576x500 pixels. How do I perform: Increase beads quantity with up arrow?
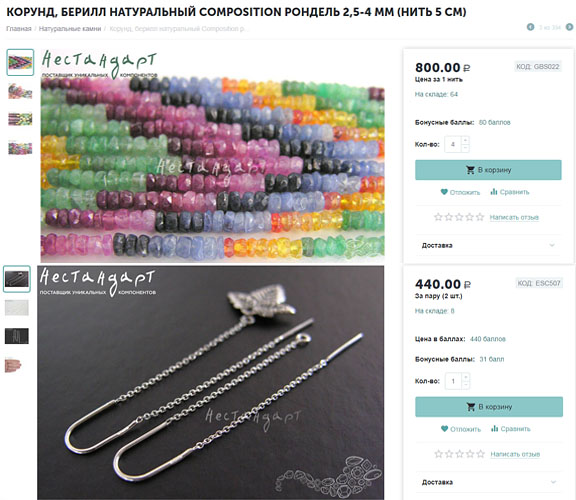point(465,140)
